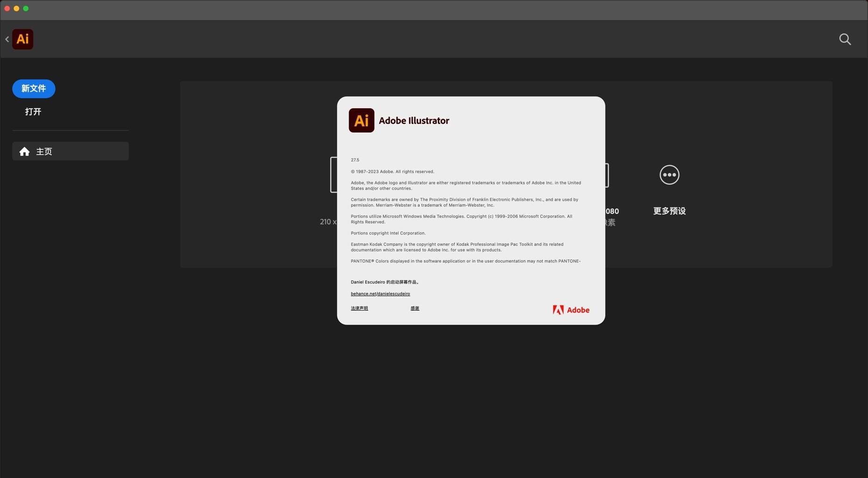Click the Illustrator Ai logo in header
868x478 pixels.
pos(22,39)
